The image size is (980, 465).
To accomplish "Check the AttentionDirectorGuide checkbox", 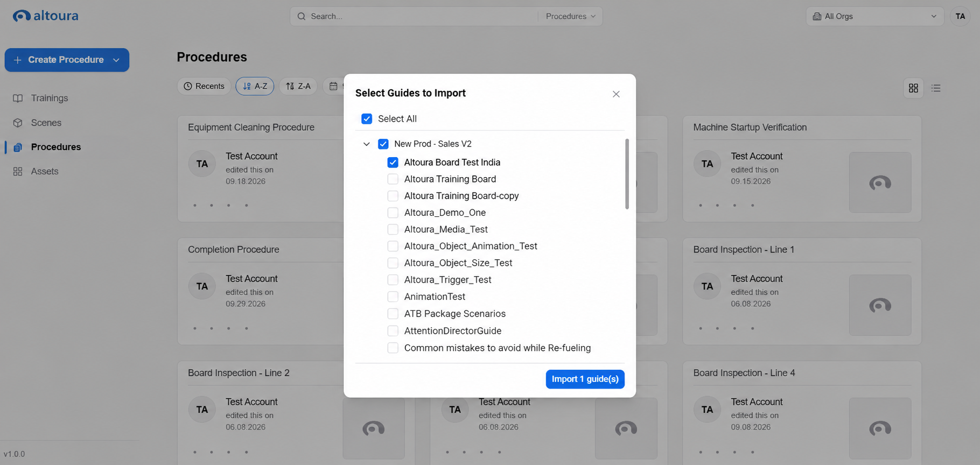I will [x=393, y=331].
